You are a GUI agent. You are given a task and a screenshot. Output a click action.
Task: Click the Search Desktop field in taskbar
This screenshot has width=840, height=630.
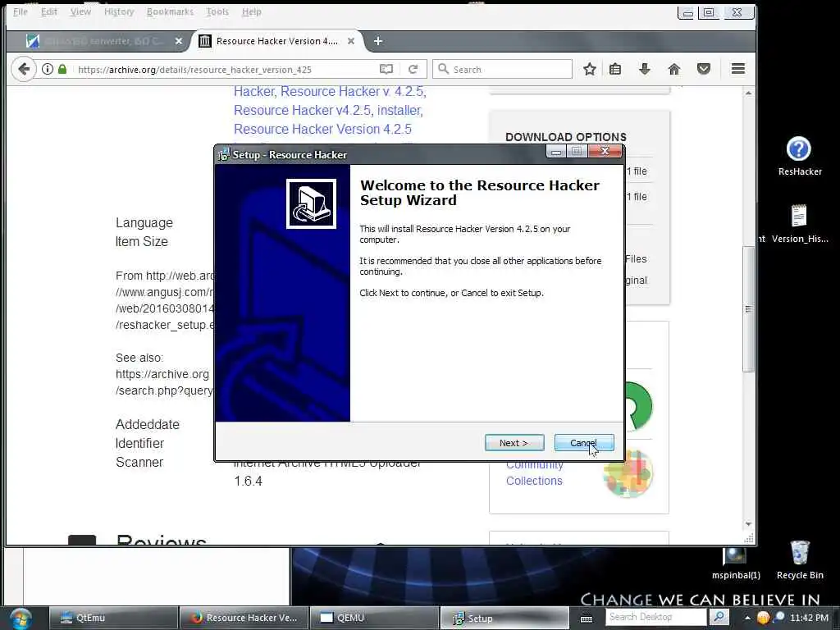tap(655, 617)
